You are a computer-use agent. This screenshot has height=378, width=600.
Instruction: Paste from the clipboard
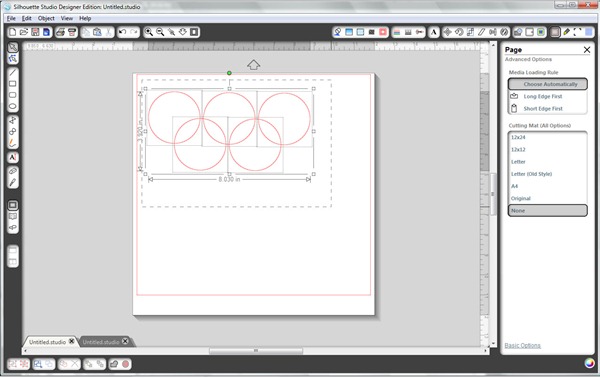97,32
